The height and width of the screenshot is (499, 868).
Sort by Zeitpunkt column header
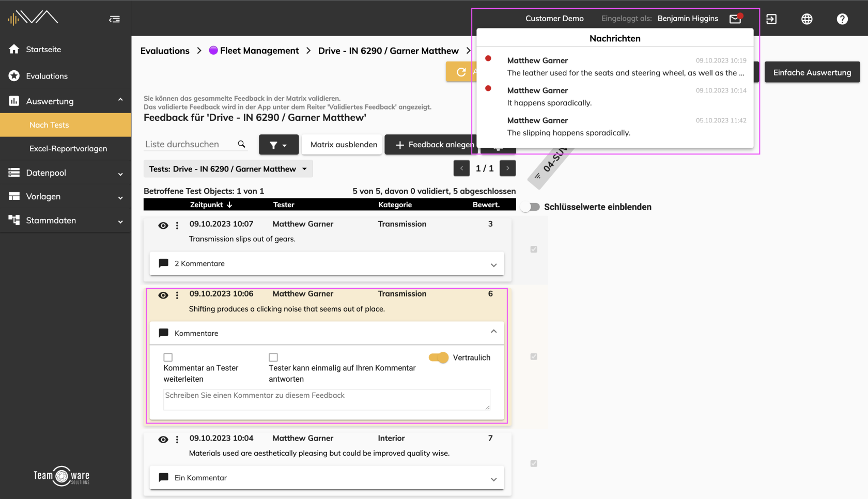[211, 205]
